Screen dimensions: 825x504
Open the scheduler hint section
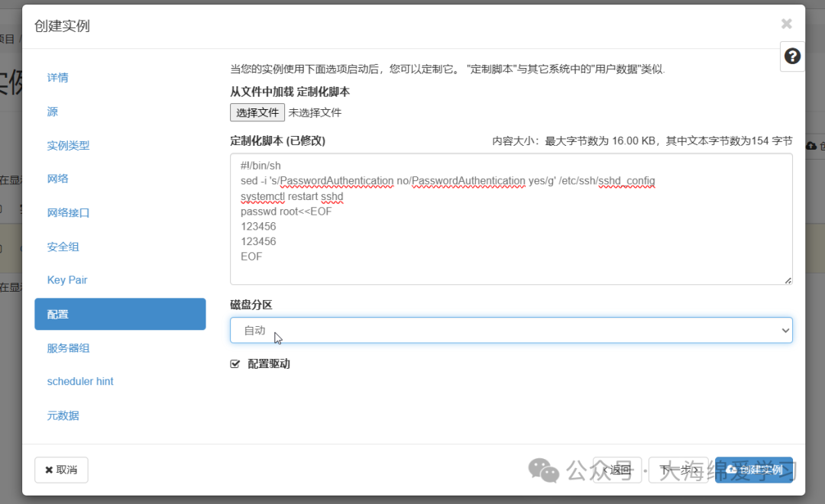pos(79,381)
